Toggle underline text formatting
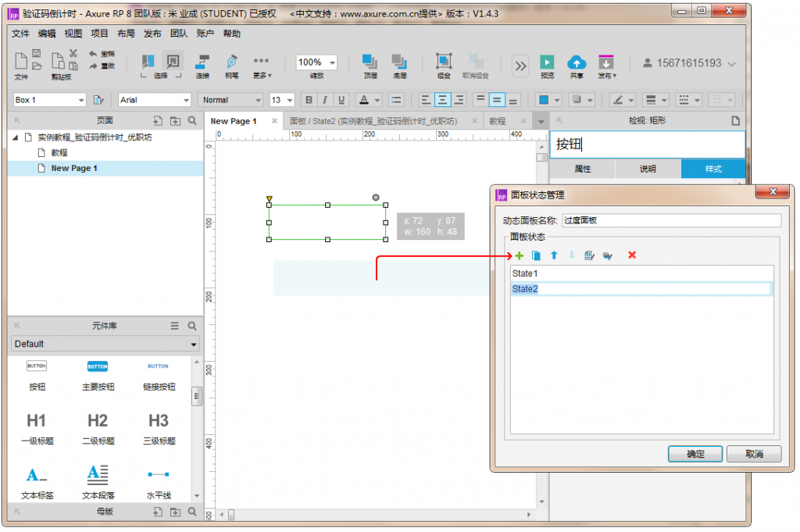This screenshot has height=532, width=800. [341, 100]
